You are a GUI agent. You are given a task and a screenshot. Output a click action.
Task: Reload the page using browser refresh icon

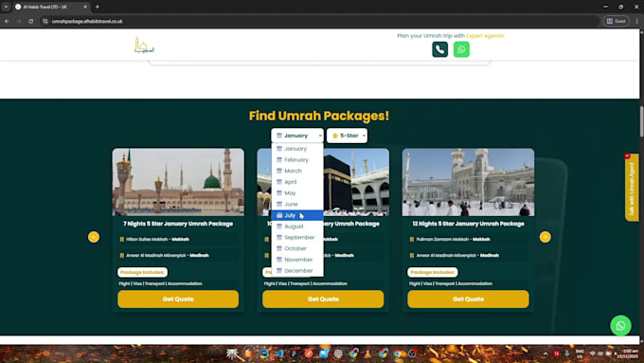point(31,21)
